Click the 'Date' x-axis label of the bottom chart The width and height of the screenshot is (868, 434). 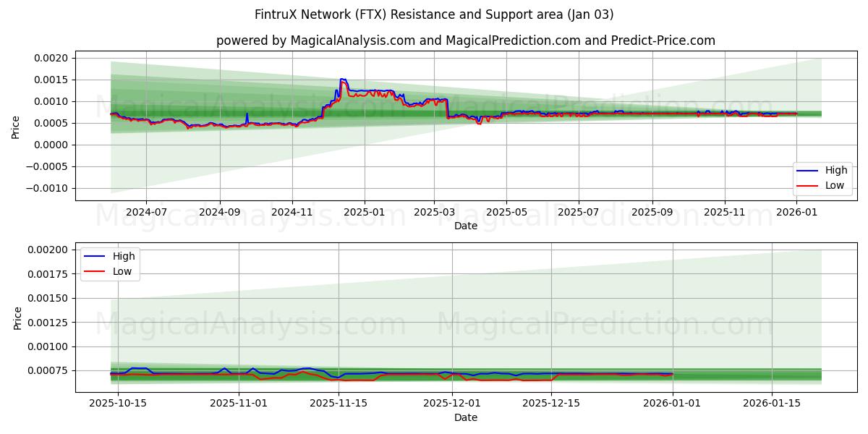coord(465,417)
